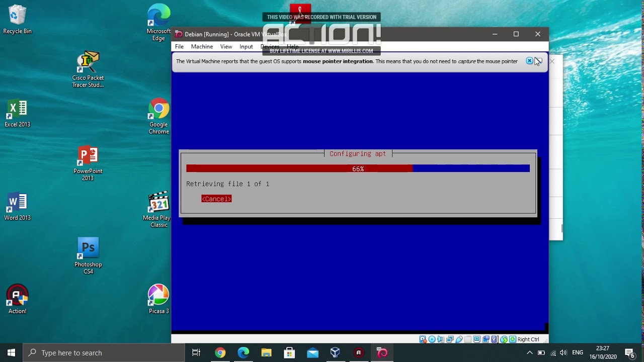The height and width of the screenshot is (362, 644).
Task: Click the 'Retrieving file 1 of 1' text
Action: [x=227, y=184]
